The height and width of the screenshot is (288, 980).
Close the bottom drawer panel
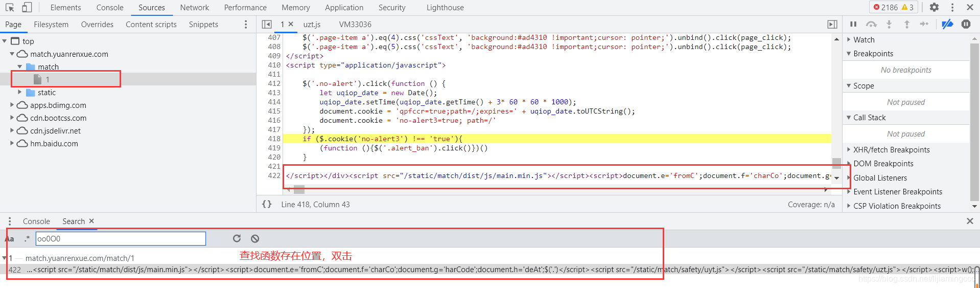click(x=970, y=221)
